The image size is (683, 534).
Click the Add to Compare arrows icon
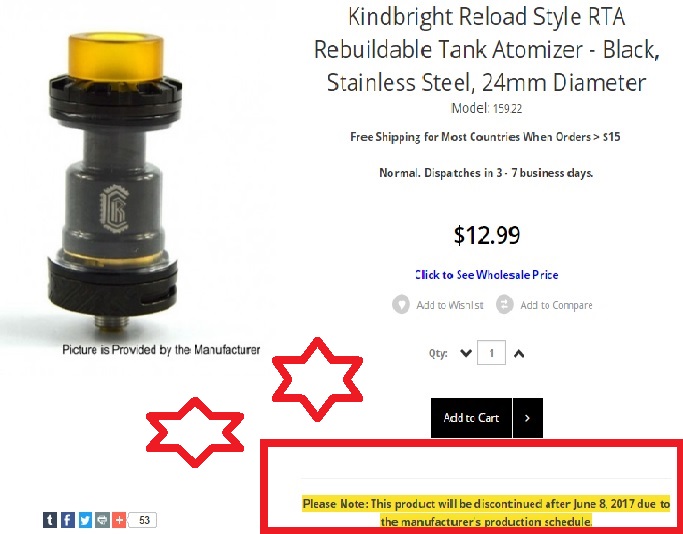(505, 304)
